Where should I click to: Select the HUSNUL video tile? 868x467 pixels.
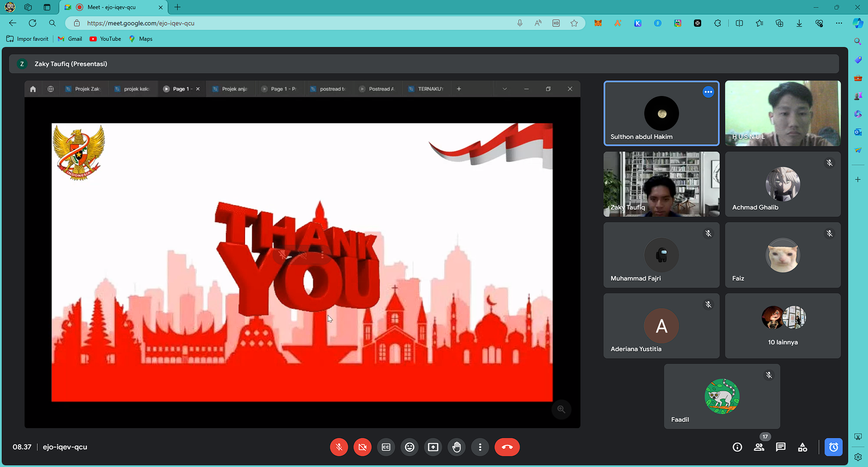tap(783, 113)
